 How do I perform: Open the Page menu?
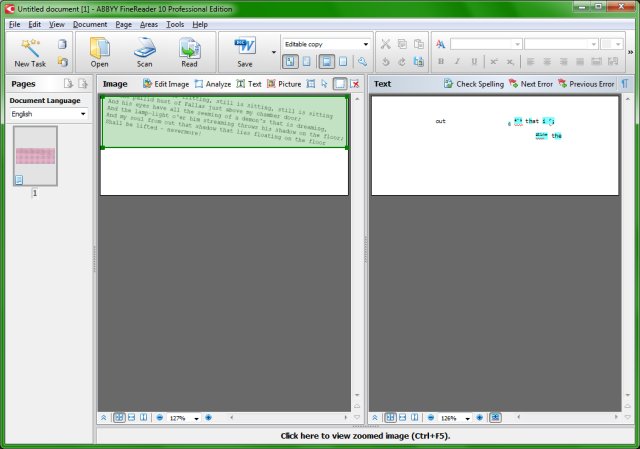point(123,24)
